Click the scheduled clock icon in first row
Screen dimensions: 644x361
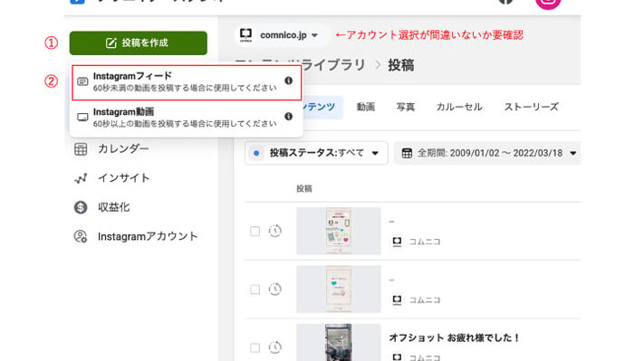pos(275,231)
